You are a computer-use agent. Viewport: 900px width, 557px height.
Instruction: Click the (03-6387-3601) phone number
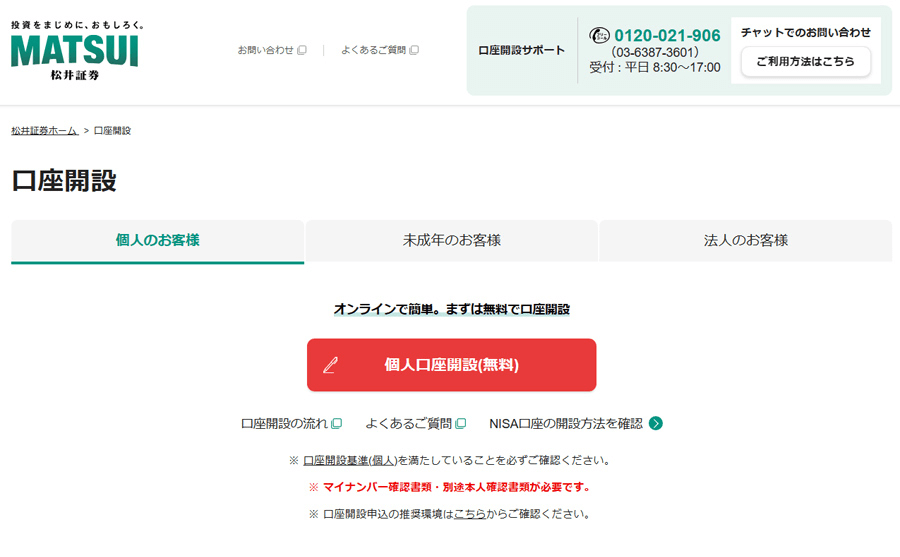pyautogui.click(x=655, y=52)
